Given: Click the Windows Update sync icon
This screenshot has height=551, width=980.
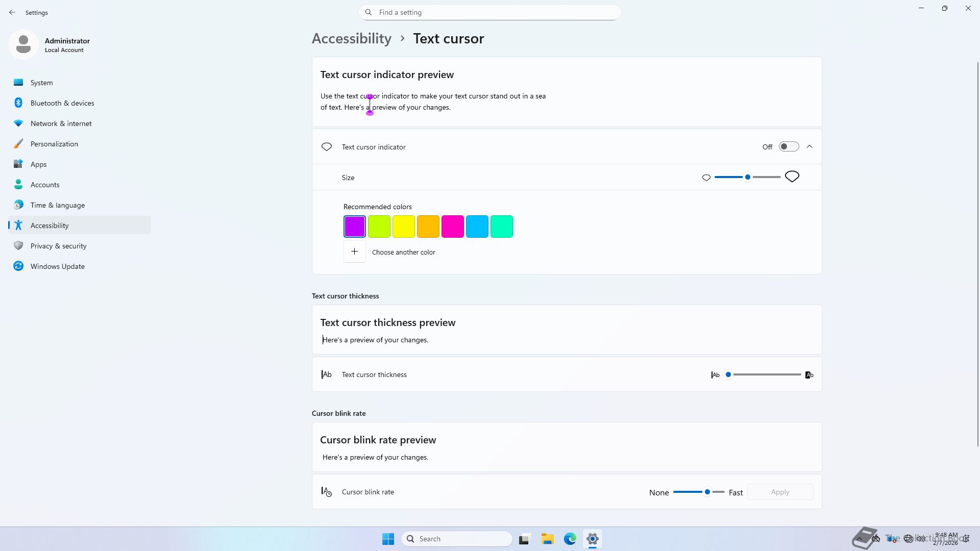Looking at the screenshot, I should tap(18, 266).
